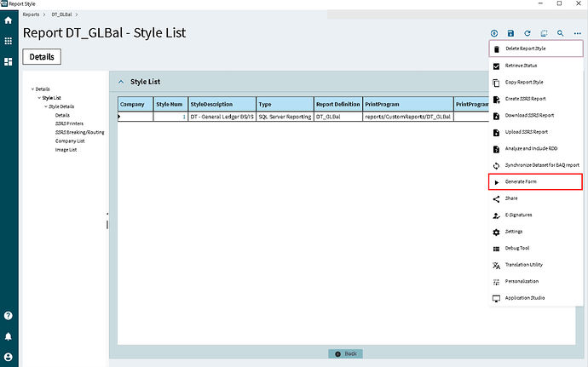Open SSRS Printers in the tree

click(69, 123)
